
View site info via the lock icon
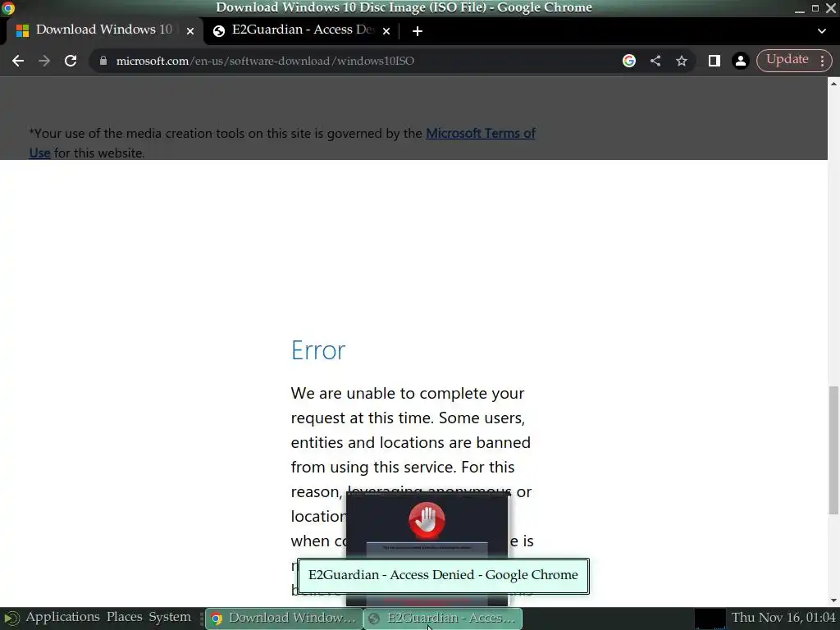pos(103,61)
